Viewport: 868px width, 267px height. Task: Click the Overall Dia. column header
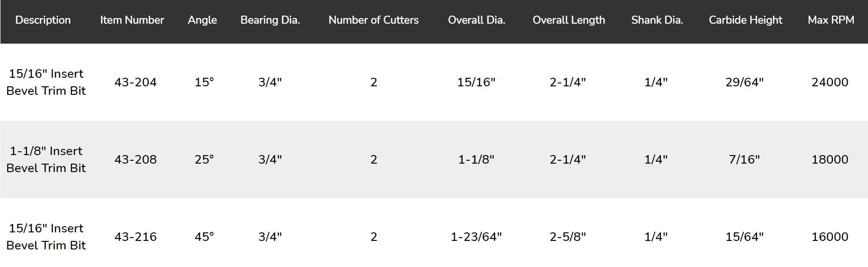(477, 20)
